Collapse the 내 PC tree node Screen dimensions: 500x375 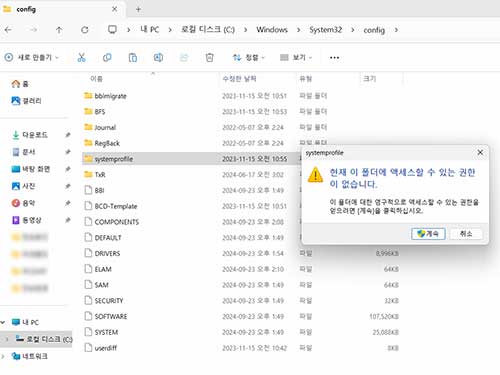coord(3,322)
